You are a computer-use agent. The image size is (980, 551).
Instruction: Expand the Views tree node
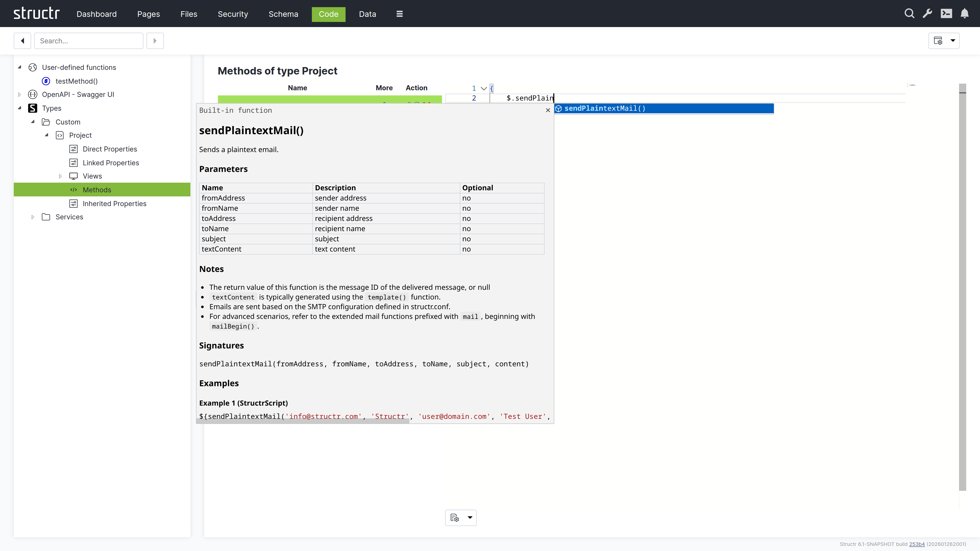(60, 176)
